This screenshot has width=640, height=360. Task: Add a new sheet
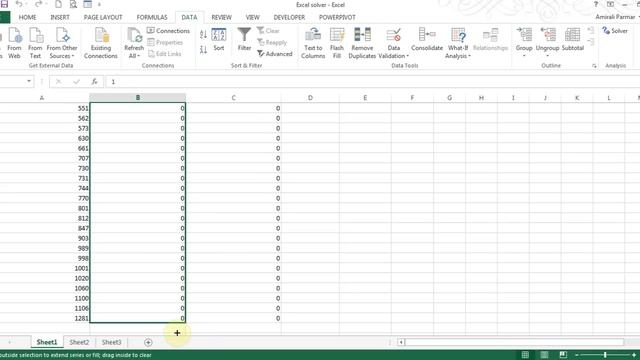(x=148, y=342)
